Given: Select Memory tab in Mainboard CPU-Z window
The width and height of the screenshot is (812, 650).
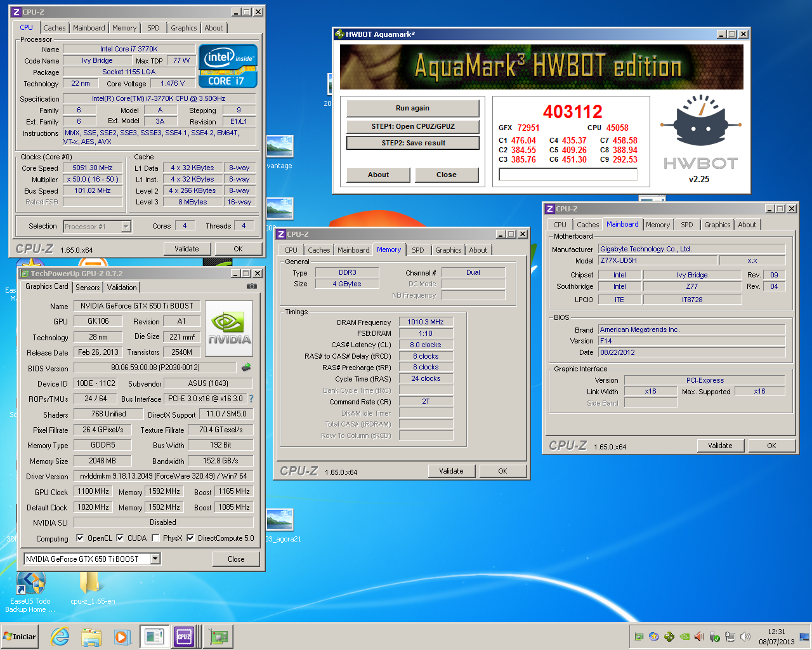Looking at the screenshot, I should pos(658,225).
